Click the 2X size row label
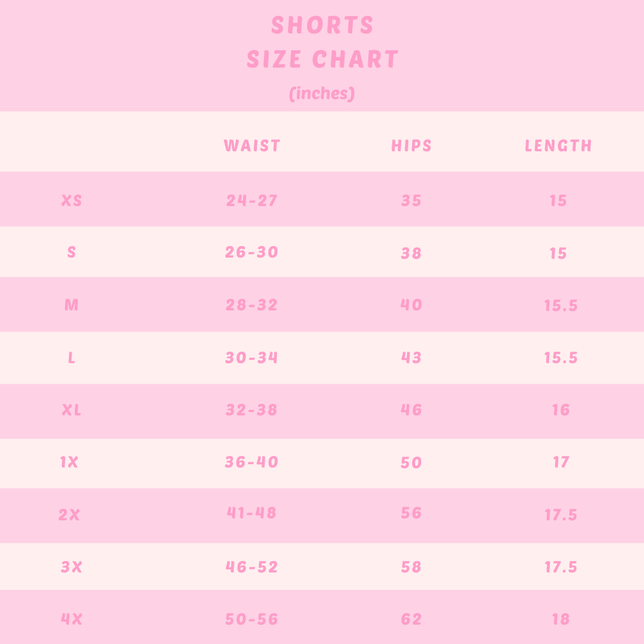Screen dimensions: 644x644 (x=69, y=515)
